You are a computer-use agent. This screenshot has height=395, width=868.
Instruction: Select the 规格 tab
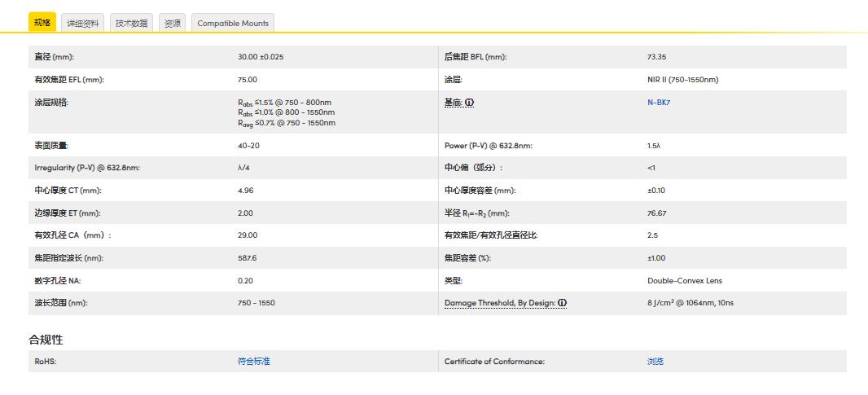click(x=42, y=22)
